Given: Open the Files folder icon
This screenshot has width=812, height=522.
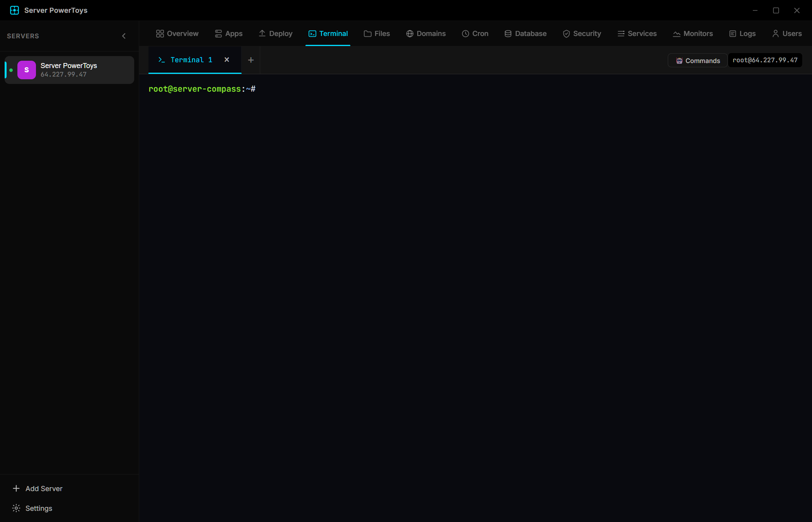Looking at the screenshot, I should 368,34.
